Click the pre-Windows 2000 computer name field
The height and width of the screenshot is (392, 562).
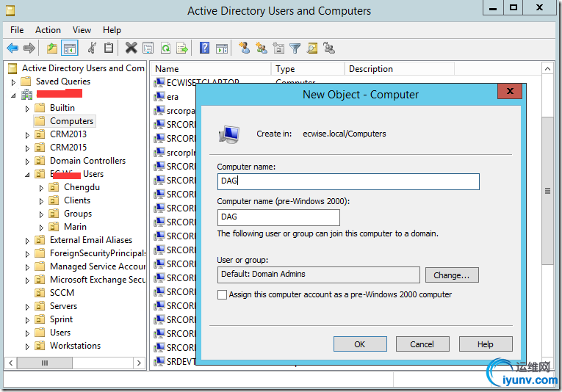[x=278, y=217]
